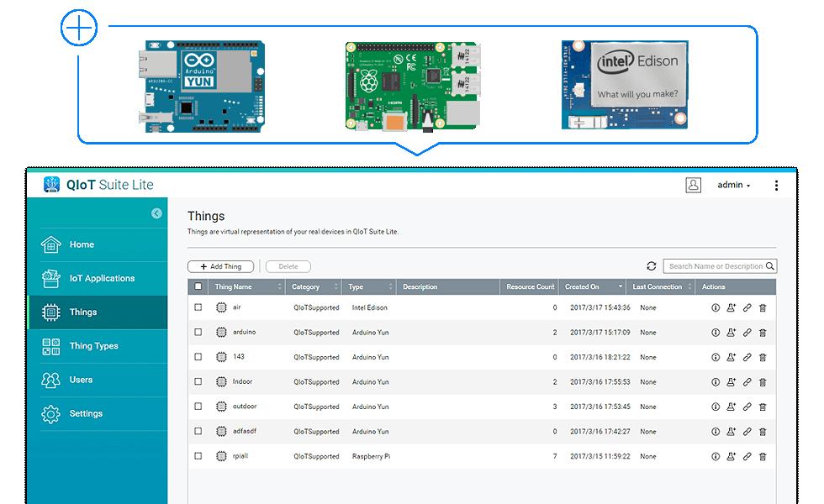Click the Search Name or Description field
This screenshot has width=824, height=504.
(x=715, y=266)
